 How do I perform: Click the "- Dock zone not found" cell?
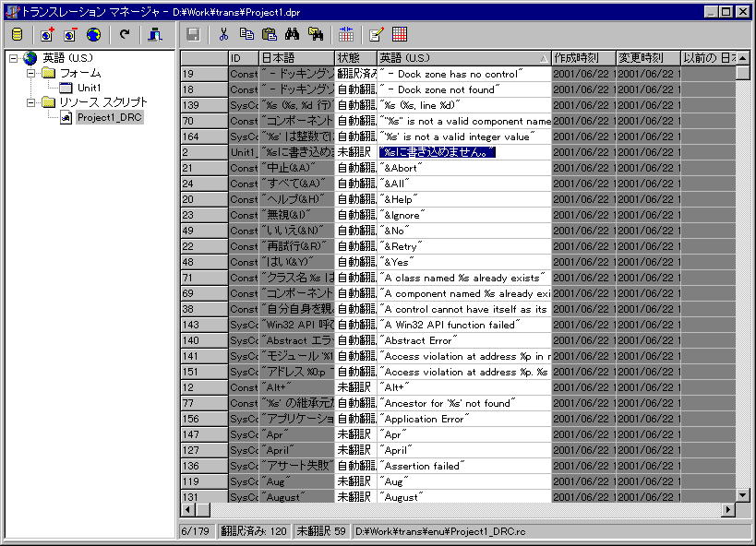[464, 89]
